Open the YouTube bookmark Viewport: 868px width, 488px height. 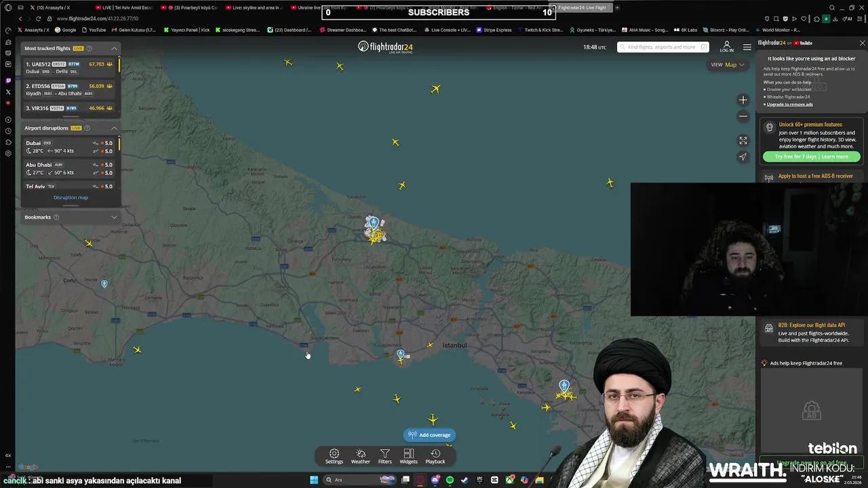[94, 30]
